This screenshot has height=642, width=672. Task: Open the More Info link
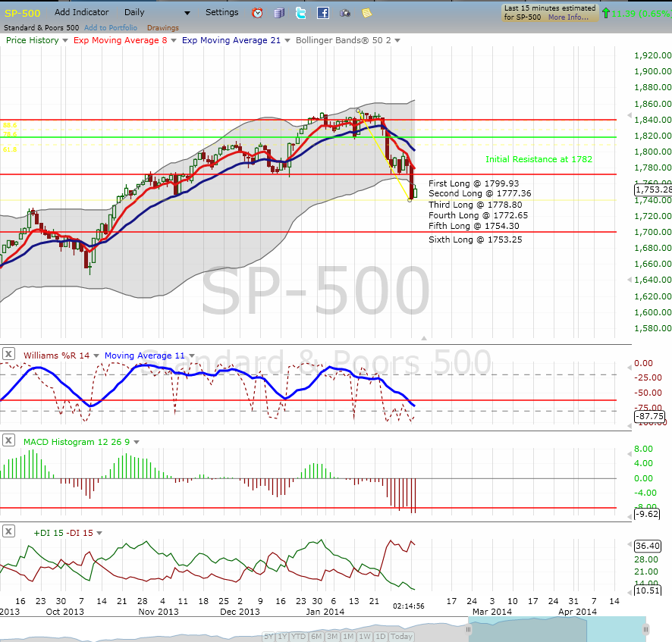point(568,17)
